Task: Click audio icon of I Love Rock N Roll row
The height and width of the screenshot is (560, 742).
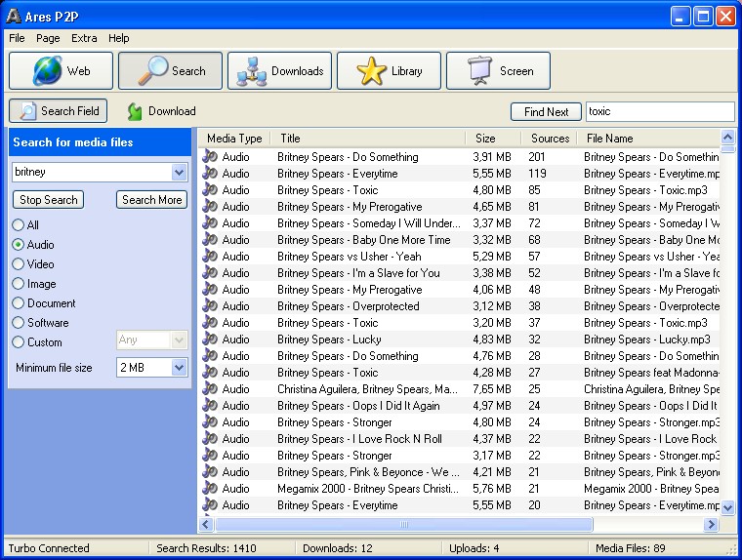Action: (210, 438)
